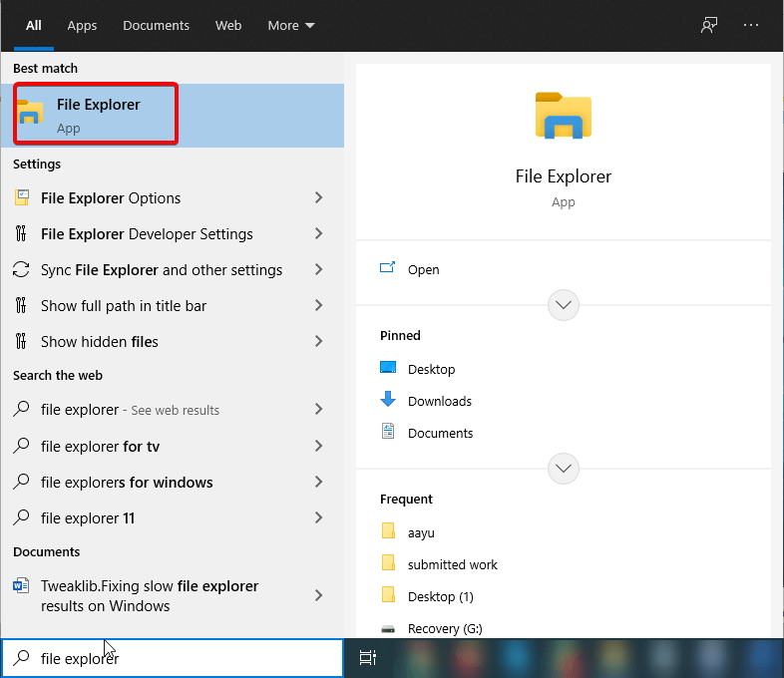Click Open in the preview pane
The width and height of the screenshot is (784, 678).
(423, 269)
